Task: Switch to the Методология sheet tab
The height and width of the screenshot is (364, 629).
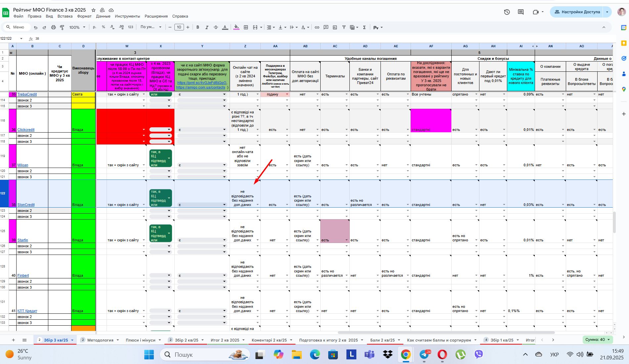Action: [100, 340]
